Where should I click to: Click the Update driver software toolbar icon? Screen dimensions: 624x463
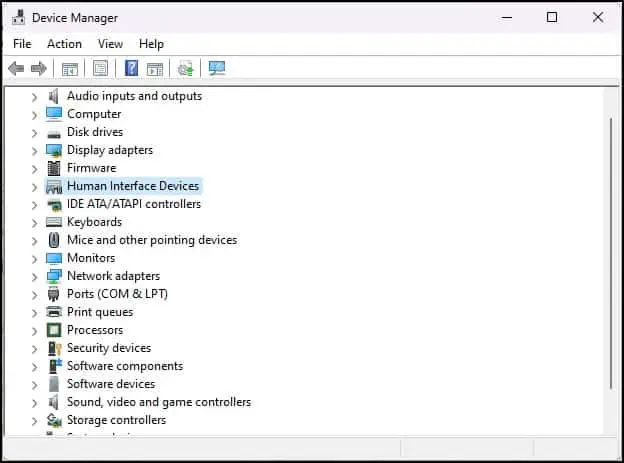(185, 68)
